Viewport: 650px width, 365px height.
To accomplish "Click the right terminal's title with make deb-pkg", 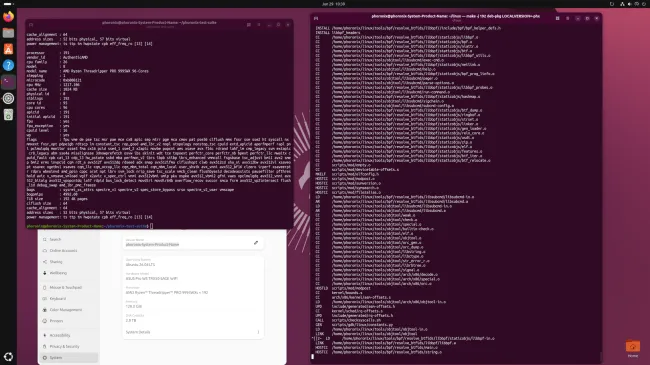I will [456, 16].
